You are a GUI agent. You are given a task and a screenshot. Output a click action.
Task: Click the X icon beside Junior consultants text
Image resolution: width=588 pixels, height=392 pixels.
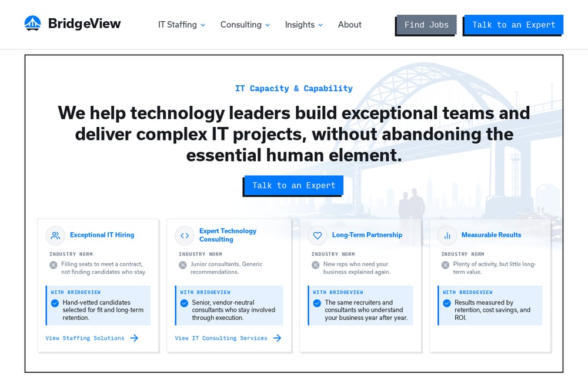(183, 265)
